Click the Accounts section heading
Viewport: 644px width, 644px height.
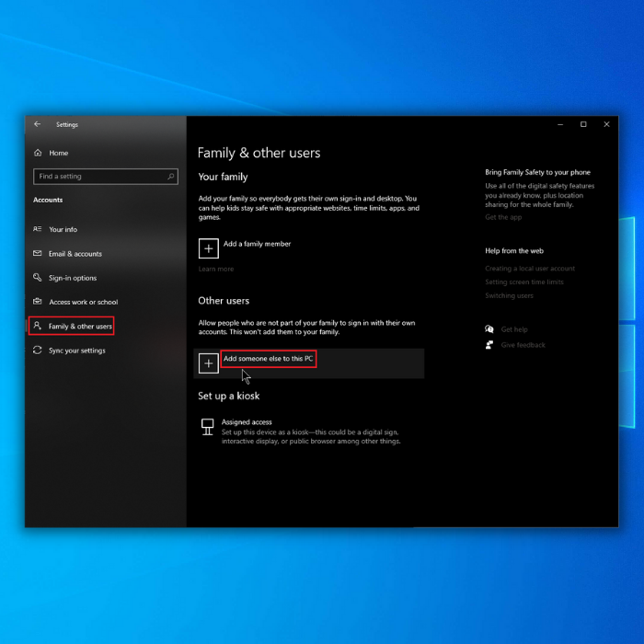(48, 200)
